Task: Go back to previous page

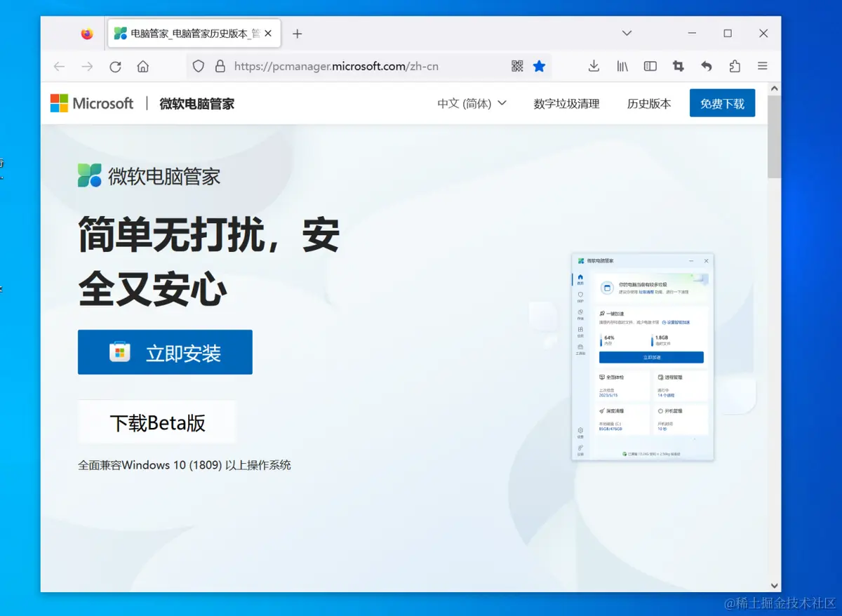Action: [x=59, y=67]
